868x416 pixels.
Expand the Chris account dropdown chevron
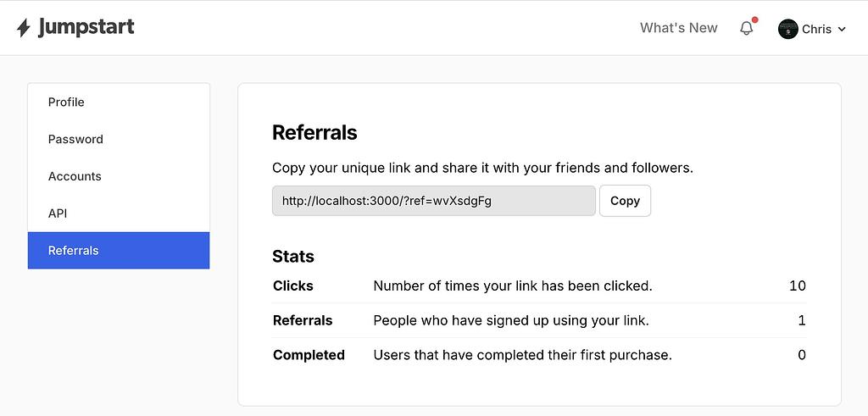coord(842,30)
